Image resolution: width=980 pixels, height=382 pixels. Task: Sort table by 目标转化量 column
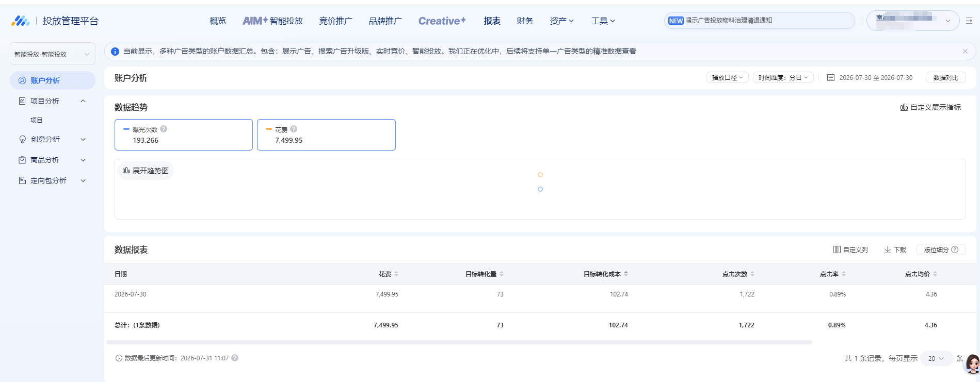(x=502, y=274)
